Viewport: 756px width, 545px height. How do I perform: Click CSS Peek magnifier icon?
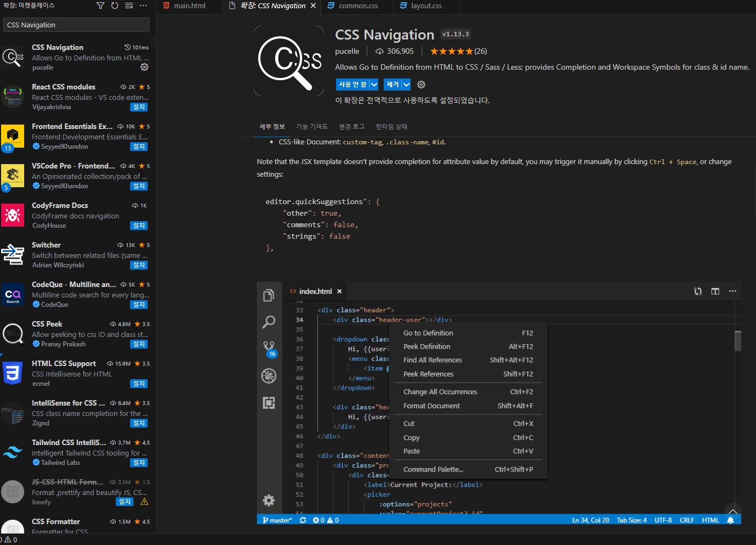pyautogui.click(x=13, y=334)
